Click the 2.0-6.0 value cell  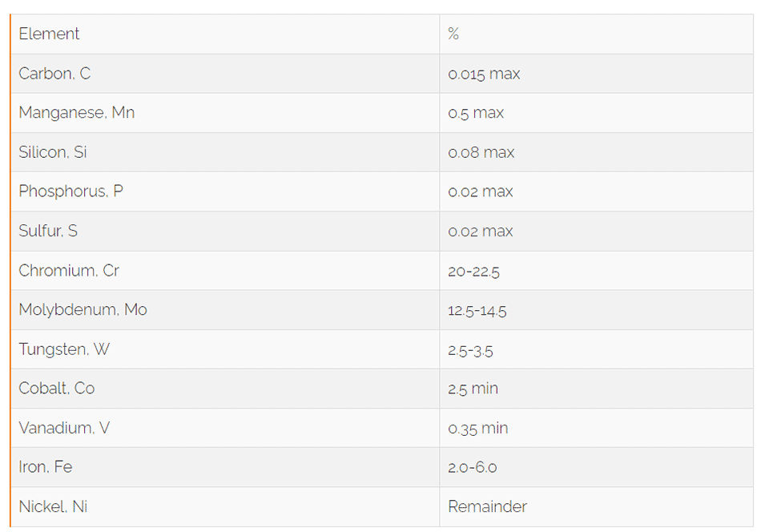point(472,467)
